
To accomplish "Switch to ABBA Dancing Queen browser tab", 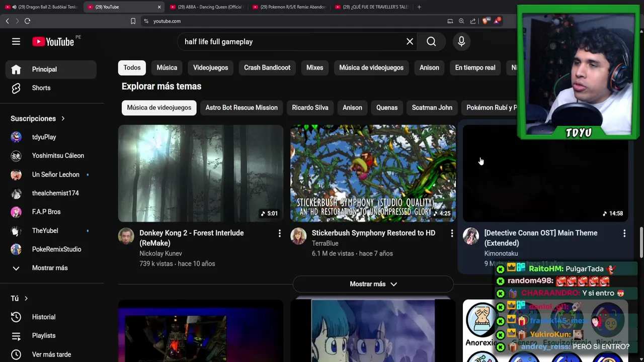I will (x=206, y=7).
